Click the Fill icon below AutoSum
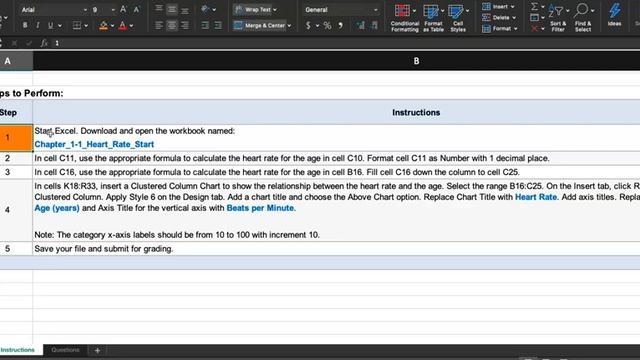The width and height of the screenshot is (640, 360). pyautogui.click(x=534, y=18)
